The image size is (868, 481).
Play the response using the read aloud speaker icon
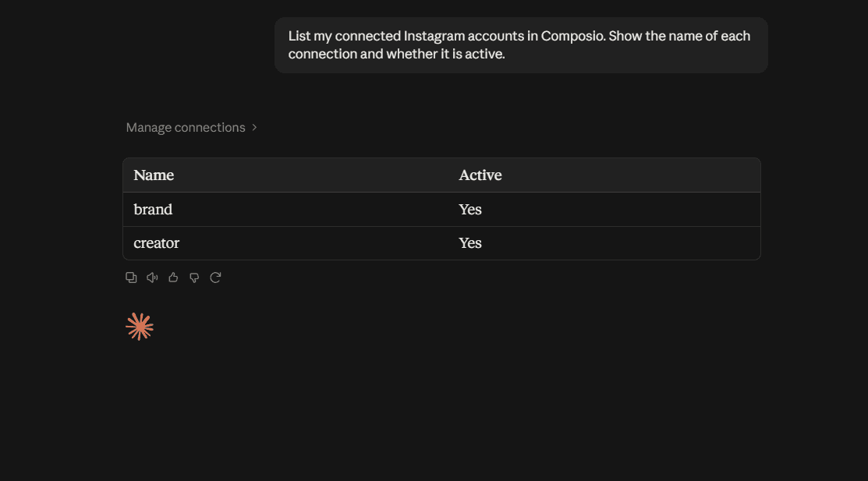point(152,278)
